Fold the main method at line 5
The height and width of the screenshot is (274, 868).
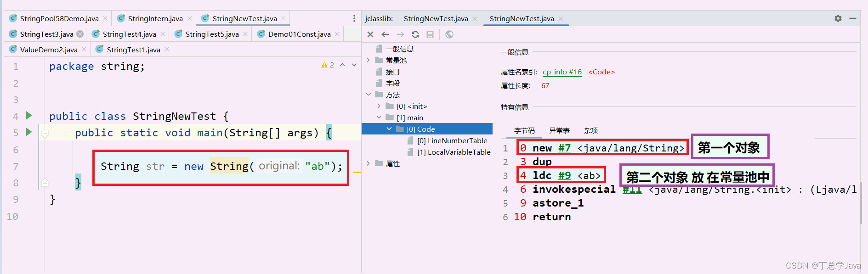[x=45, y=134]
